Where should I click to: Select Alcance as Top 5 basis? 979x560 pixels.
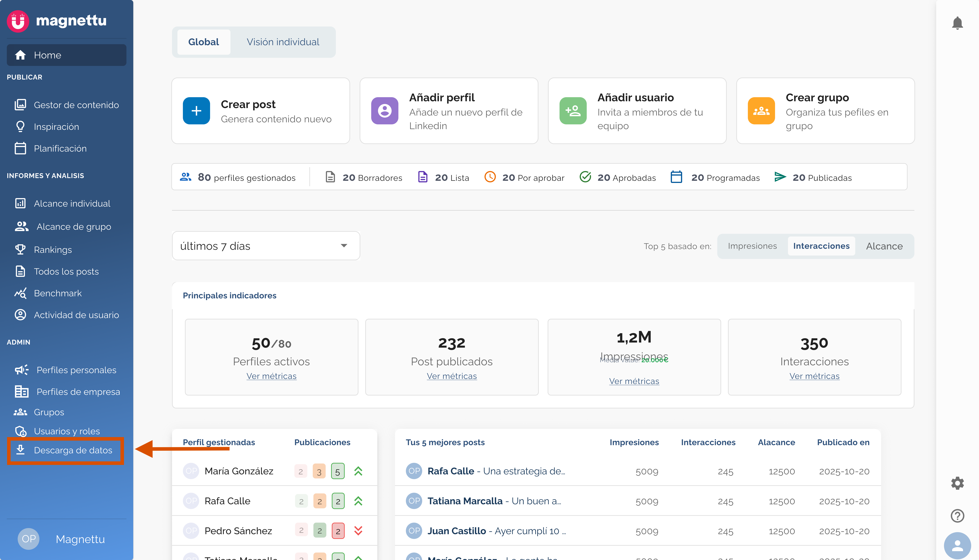884,246
